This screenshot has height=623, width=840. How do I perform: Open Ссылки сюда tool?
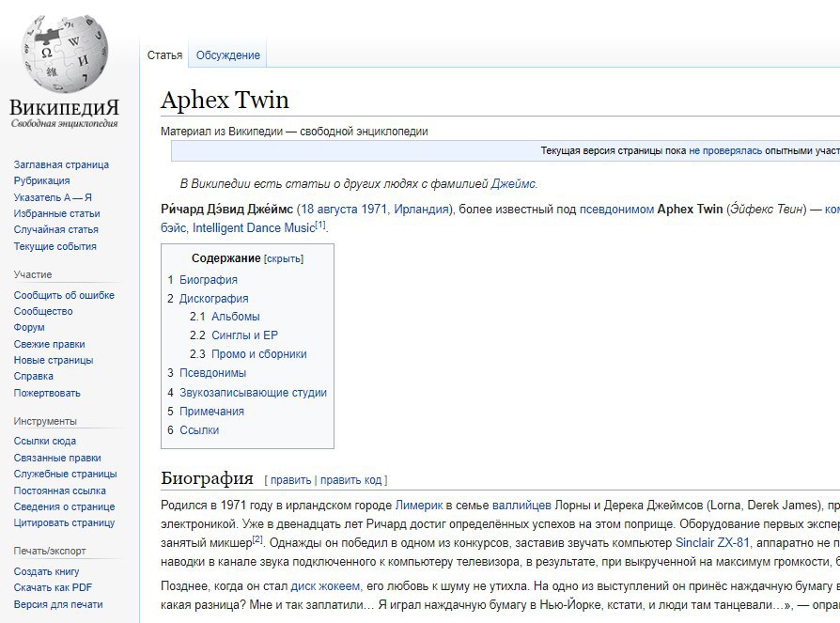click(45, 441)
